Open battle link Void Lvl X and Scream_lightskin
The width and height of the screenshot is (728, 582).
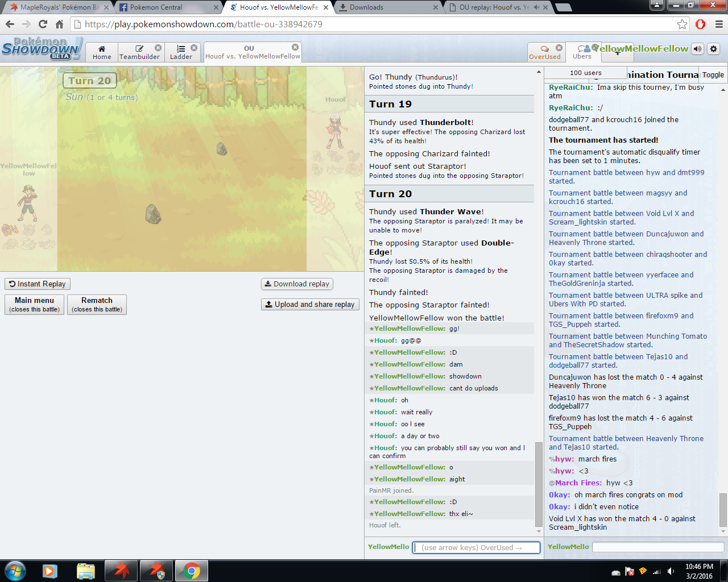pos(622,218)
